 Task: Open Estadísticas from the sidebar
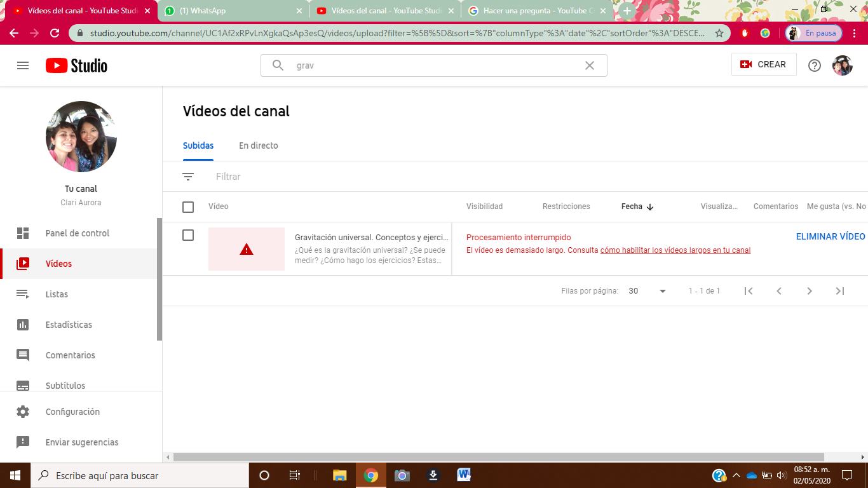69,325
